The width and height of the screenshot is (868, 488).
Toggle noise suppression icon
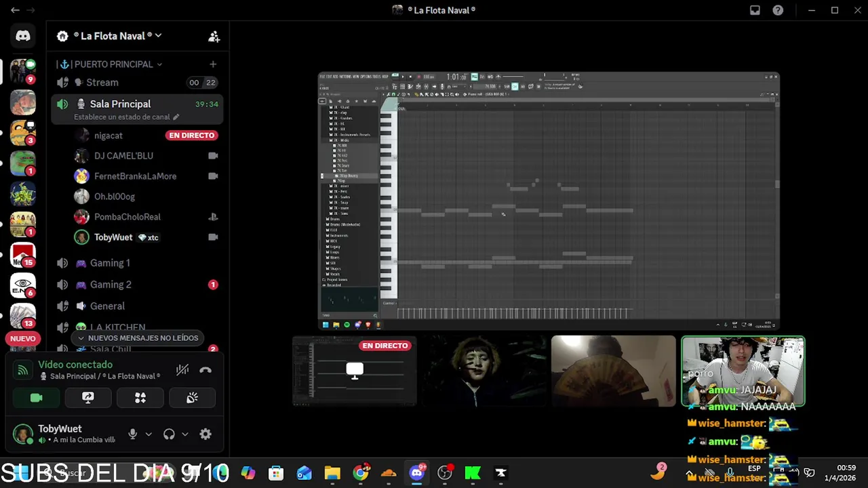click(x=182, y=370)
